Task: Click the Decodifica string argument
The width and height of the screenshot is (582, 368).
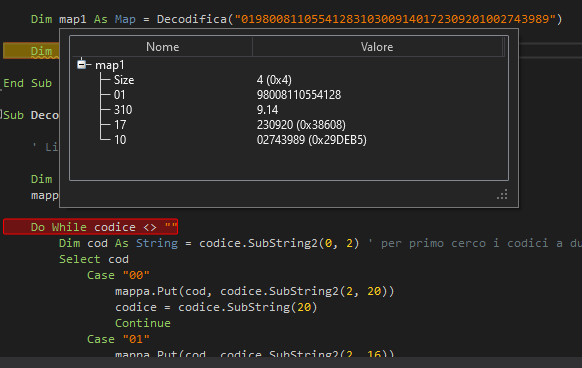Action: click(395, 19)
